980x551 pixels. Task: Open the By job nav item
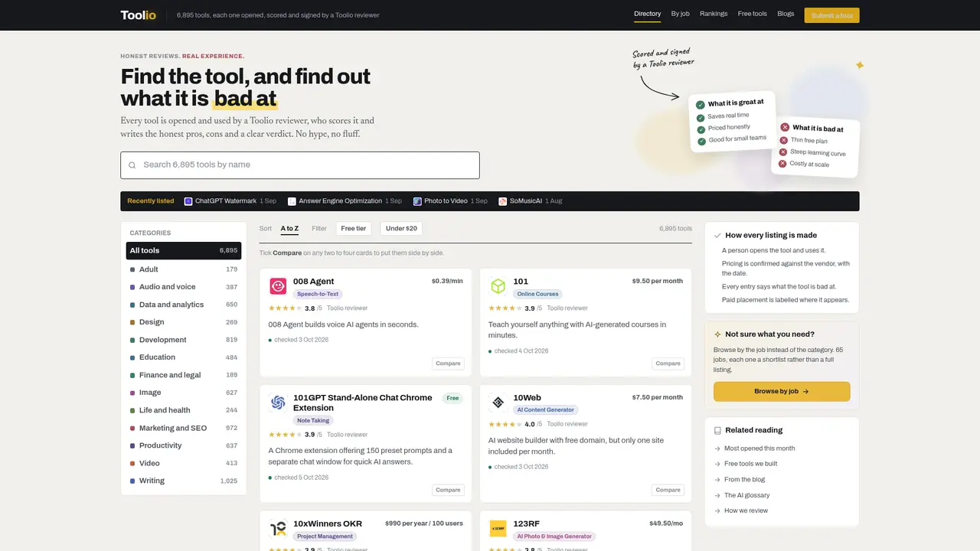681,14
